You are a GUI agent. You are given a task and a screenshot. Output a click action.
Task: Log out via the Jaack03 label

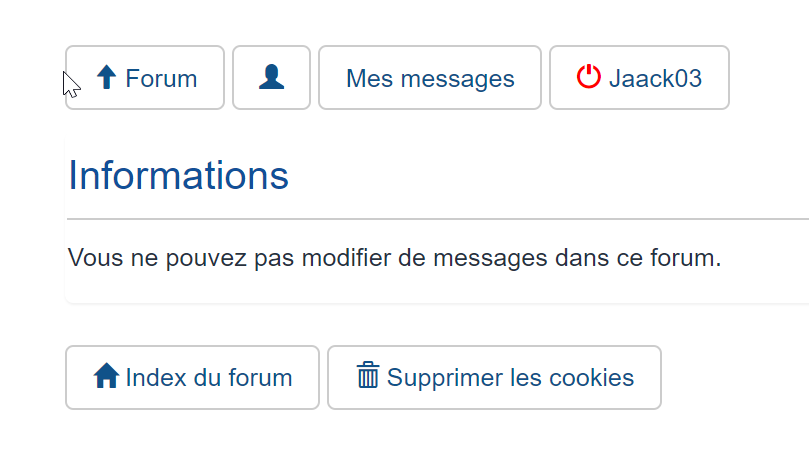655,78
